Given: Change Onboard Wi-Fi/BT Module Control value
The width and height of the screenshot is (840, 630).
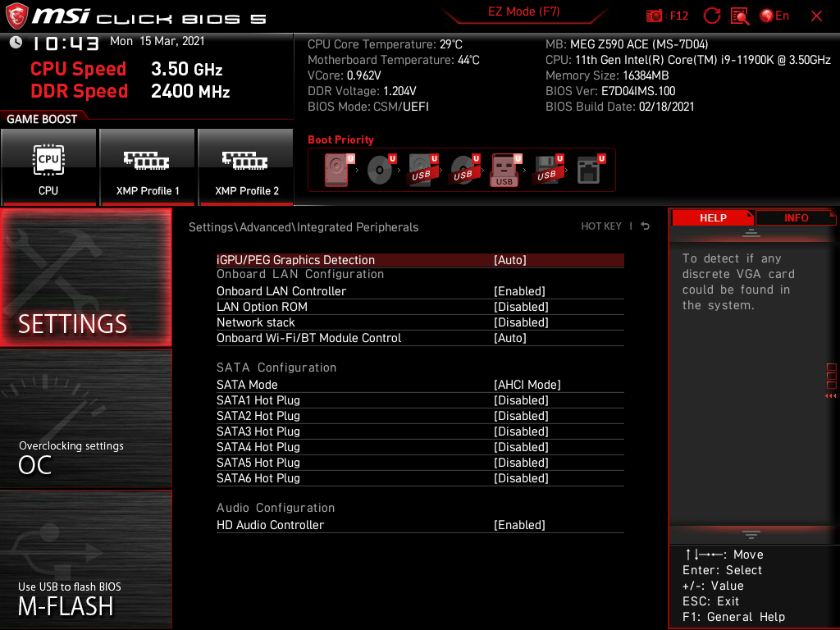Looking at the screenshot, I should [510, 338].
